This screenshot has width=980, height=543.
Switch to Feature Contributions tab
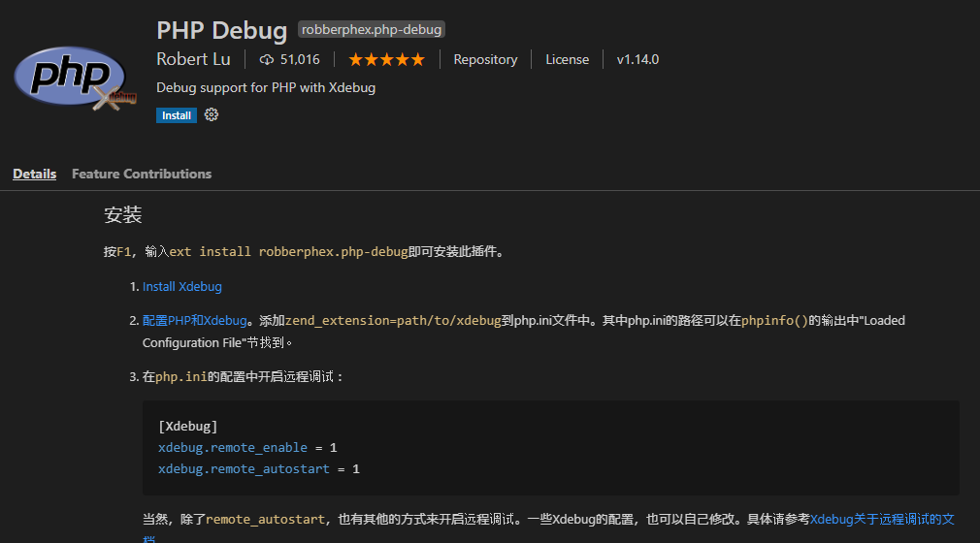coord(142,174)
